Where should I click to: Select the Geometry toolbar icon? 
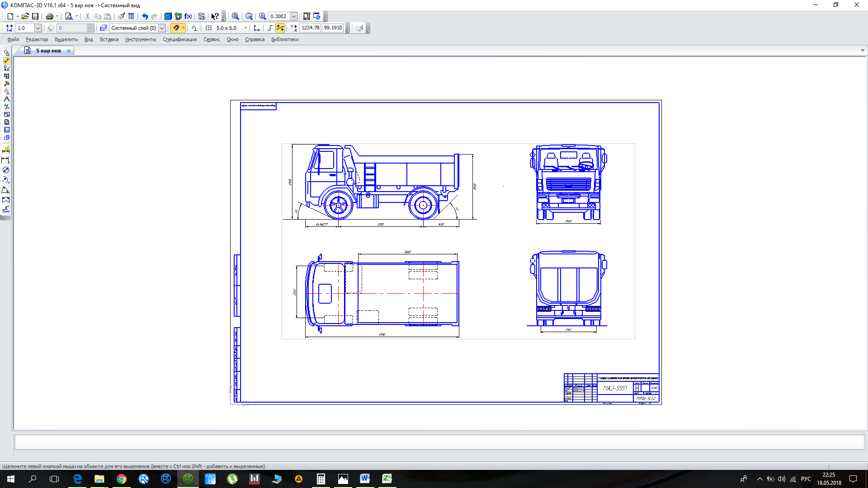pyautogui.click(x=6, y=53)
